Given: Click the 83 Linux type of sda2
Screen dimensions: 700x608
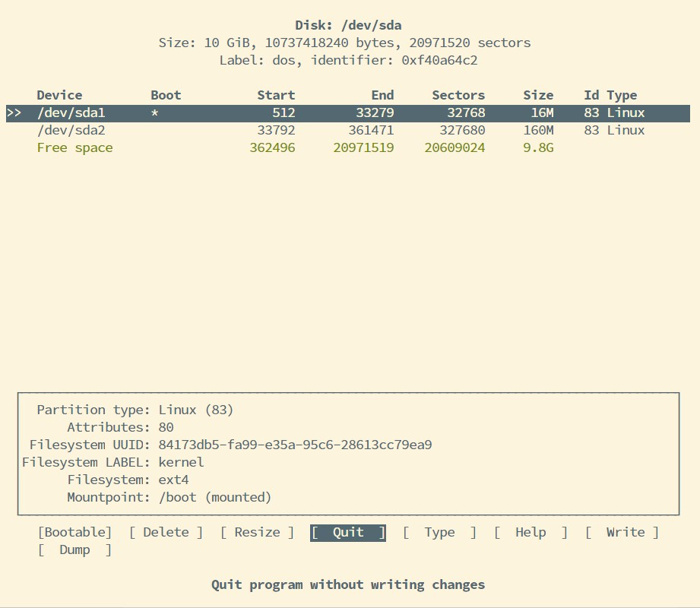Looking at the screenshot, I should point(614,131).
